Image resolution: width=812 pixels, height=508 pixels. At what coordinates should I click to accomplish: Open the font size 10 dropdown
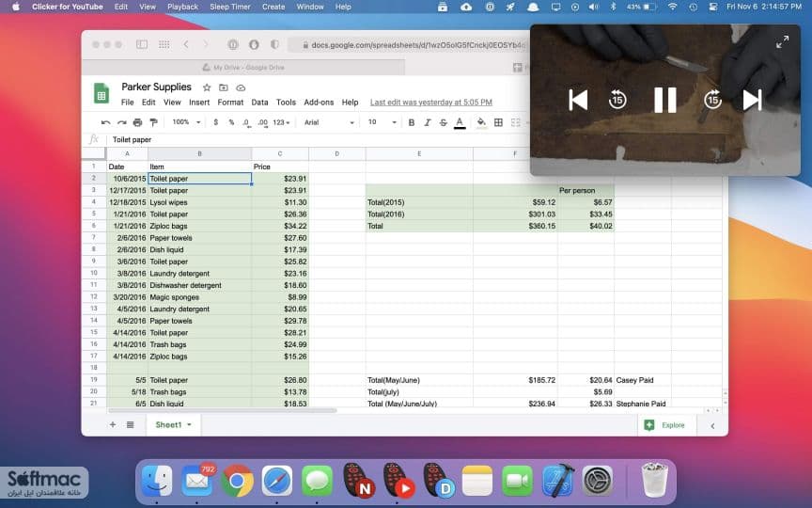point(383,123)
